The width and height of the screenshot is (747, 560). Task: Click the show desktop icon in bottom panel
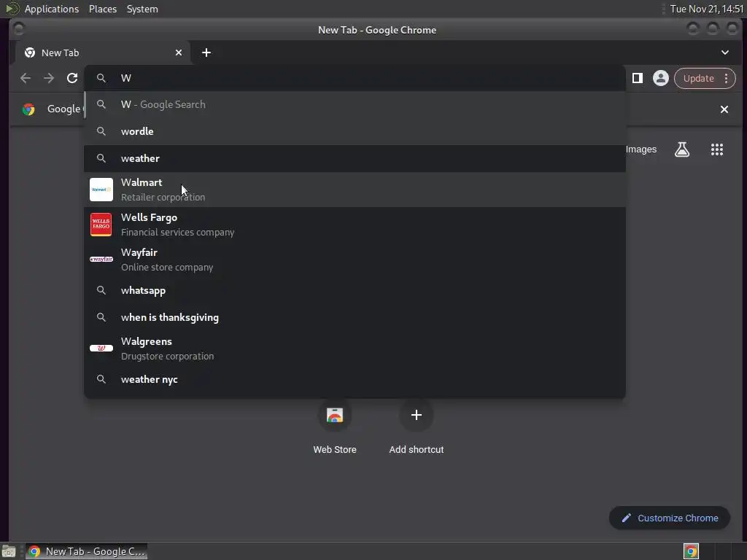(9, 551)
